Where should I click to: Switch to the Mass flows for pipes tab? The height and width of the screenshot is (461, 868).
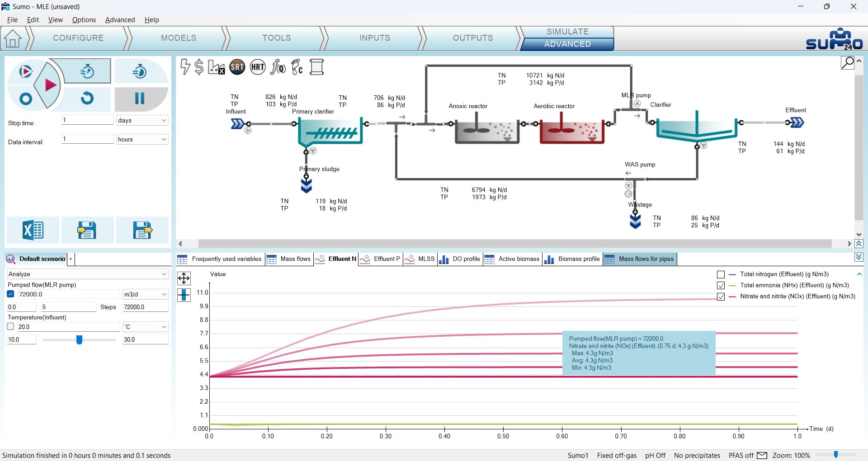coord(640,259)
